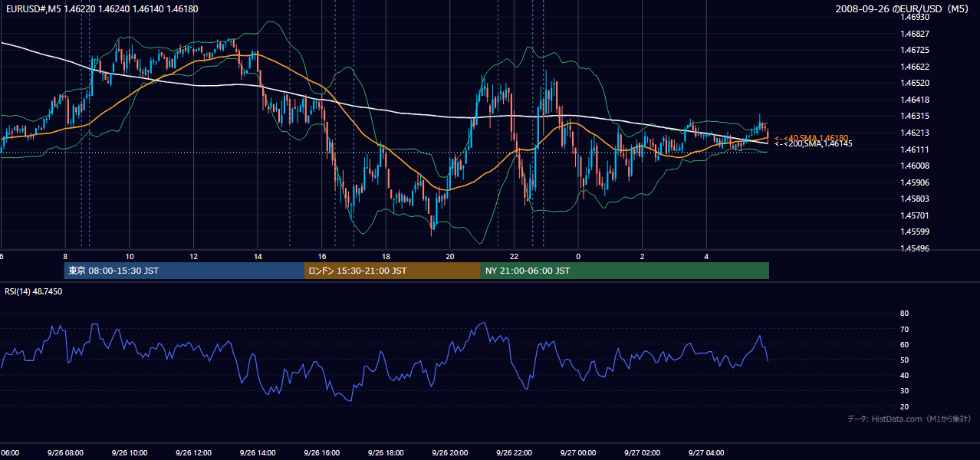Click hour tick 10 below price chart

click(130, 256)
